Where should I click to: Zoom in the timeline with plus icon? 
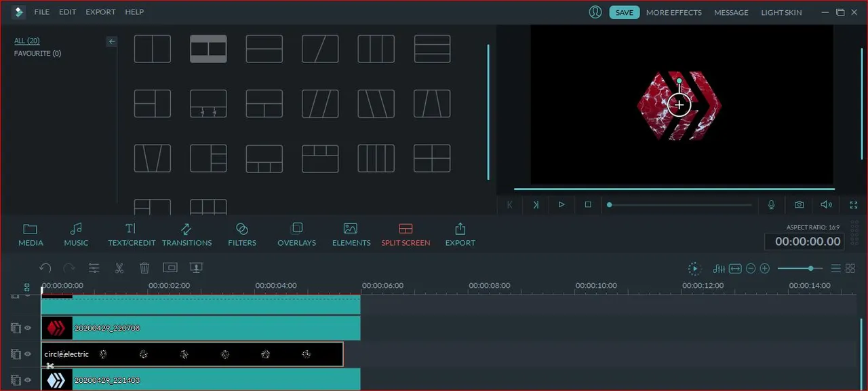(765, 268)
